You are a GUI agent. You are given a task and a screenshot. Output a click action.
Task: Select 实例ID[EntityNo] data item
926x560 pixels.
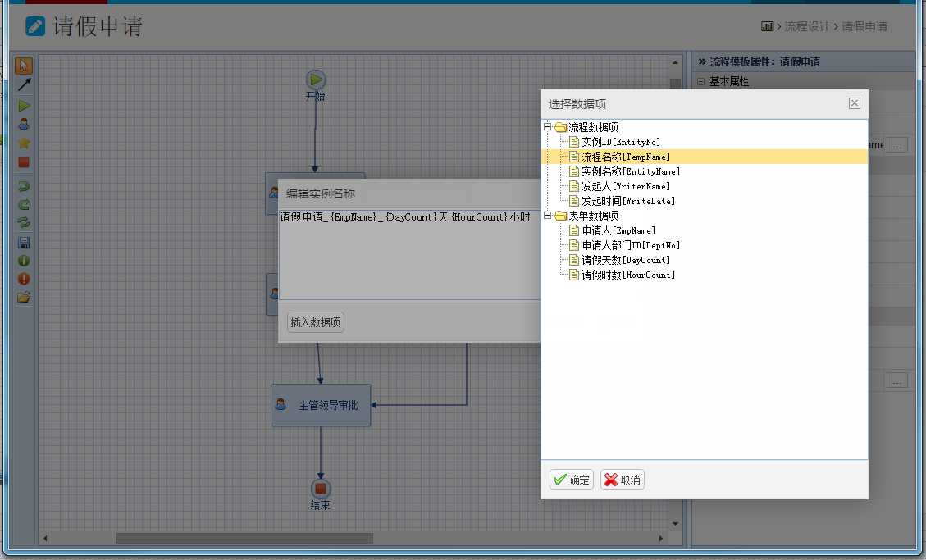pos(621,142)
